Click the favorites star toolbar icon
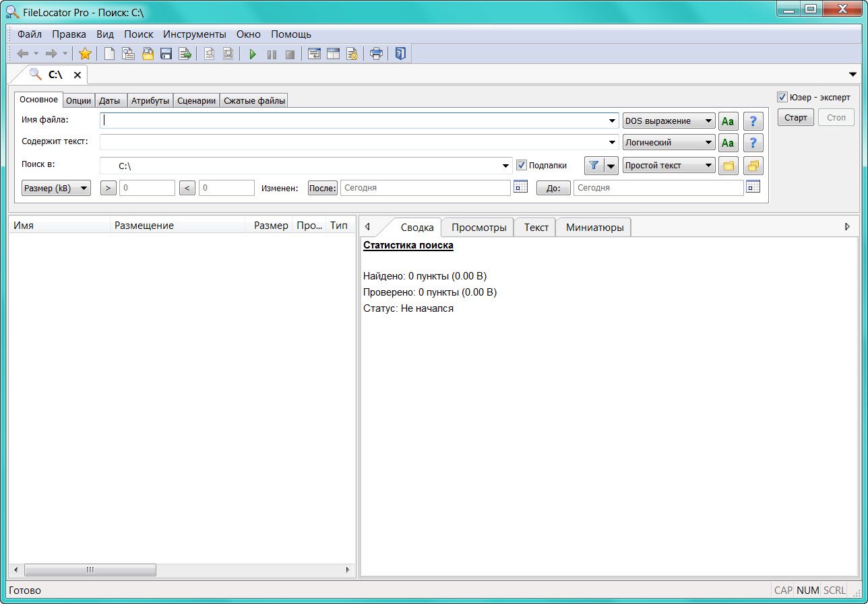The height and width of the screenshot is (604, 868). point(85,54)
